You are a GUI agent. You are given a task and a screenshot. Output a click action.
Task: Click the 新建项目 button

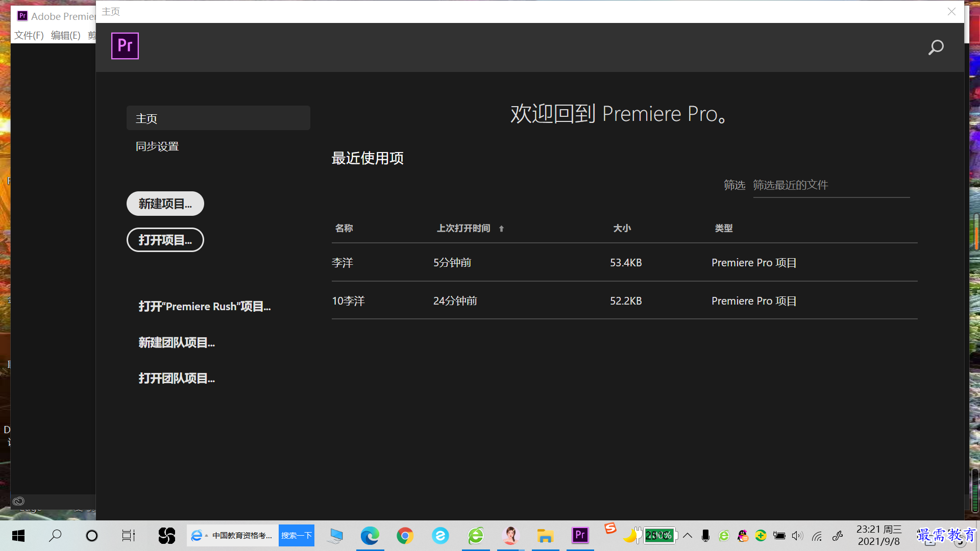(165, 204)
